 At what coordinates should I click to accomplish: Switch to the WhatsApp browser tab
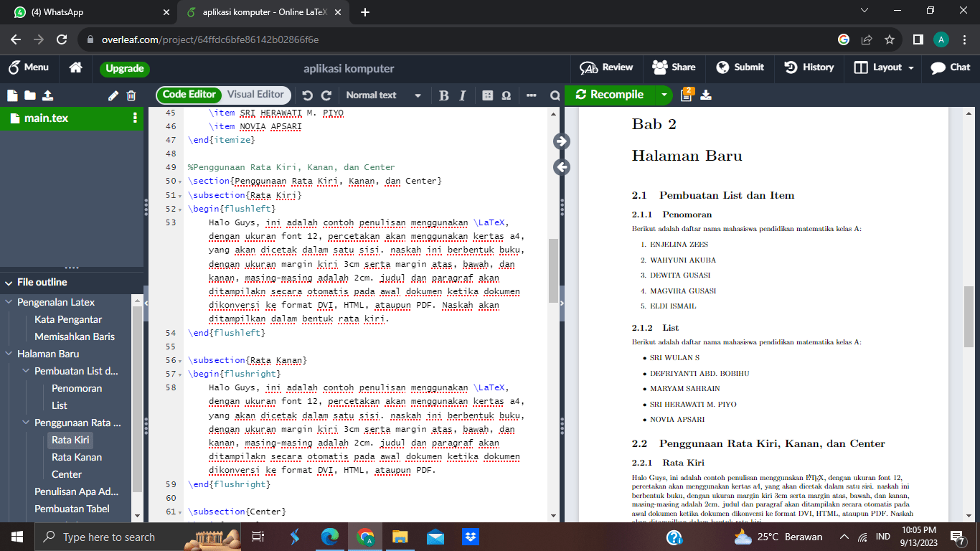tap(88, 12)
